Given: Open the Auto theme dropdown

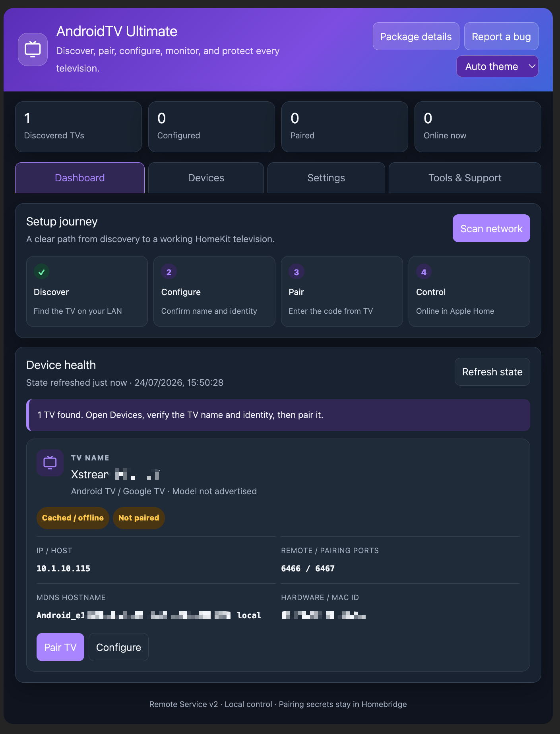Looking at the screenshot, I should pos(497,66).
